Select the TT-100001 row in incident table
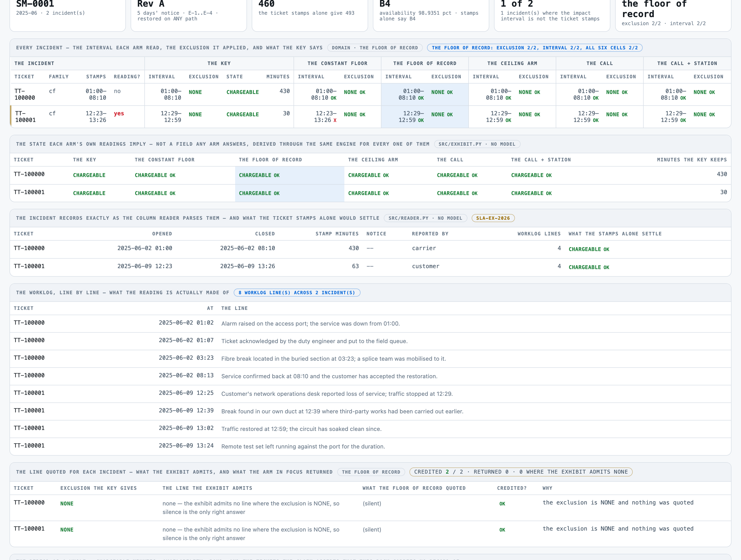741x560 pixels. click(x=370, y=117)
